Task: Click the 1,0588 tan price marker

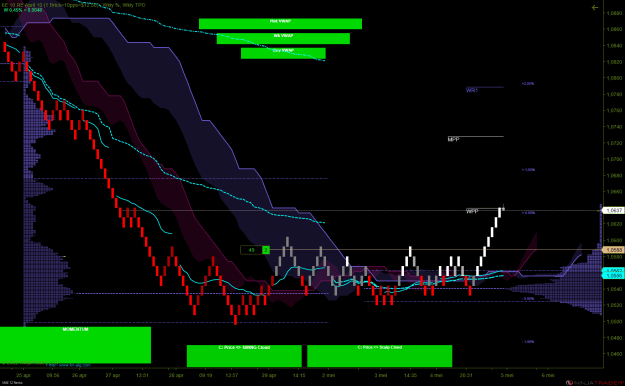Action: (x=614, y=250)
